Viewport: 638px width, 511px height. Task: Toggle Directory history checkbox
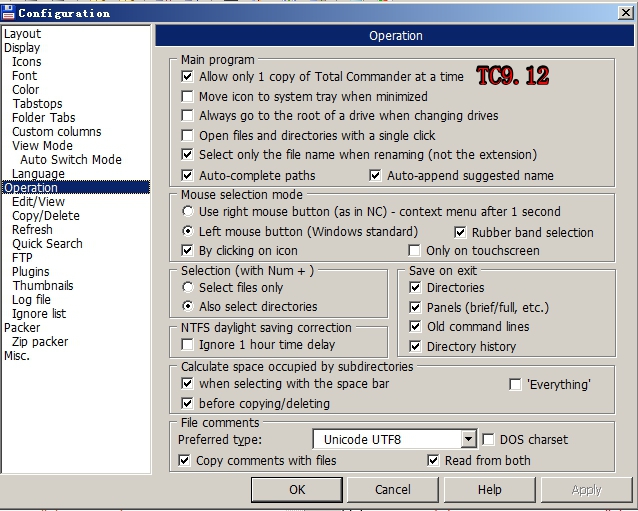[415, 346]
